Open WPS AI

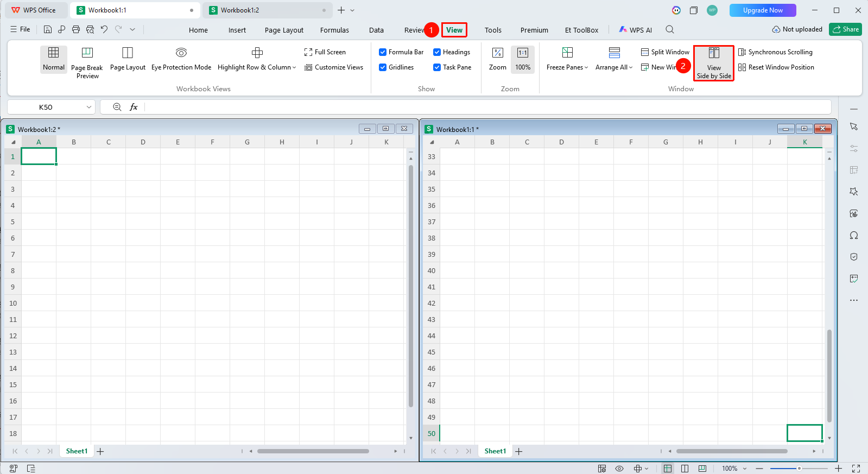pyautogui.click(x=635, y=30)
